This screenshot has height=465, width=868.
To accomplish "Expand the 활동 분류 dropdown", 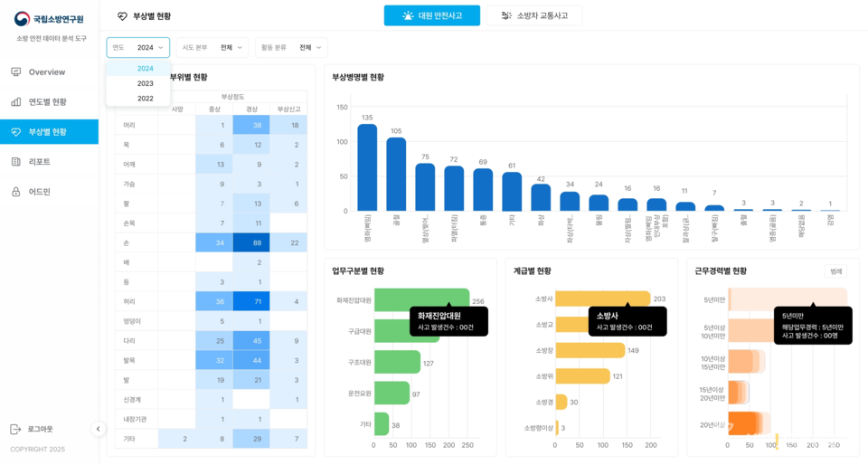I will click(290, 48).
